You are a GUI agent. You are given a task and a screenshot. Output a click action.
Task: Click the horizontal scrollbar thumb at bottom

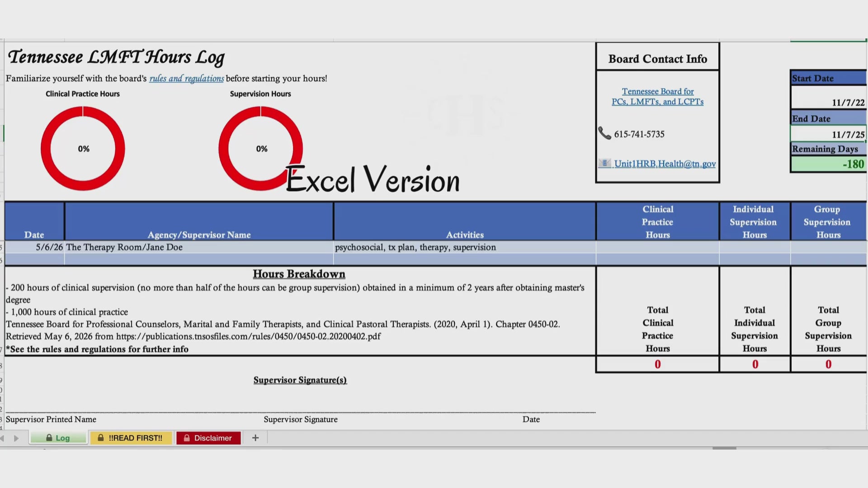[724, 448]
